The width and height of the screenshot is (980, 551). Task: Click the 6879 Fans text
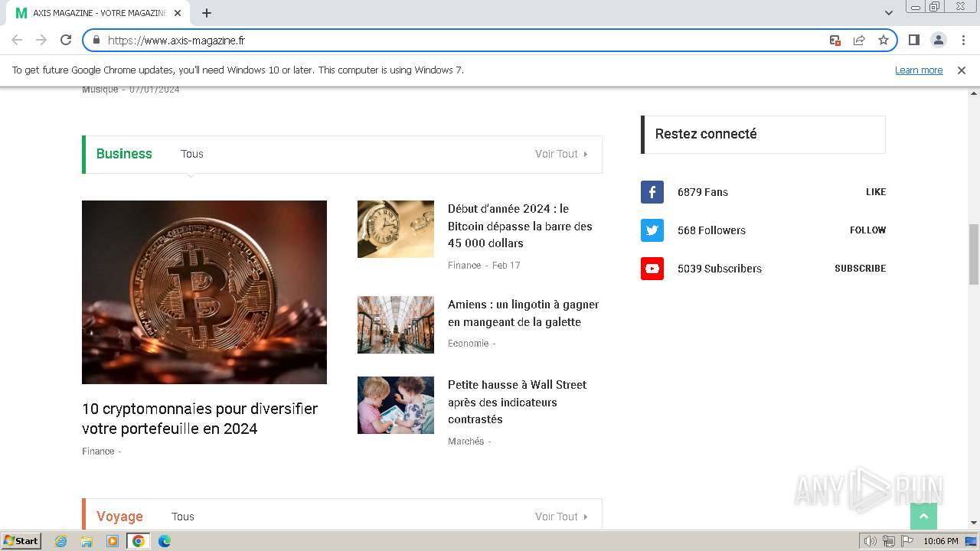point(703,192)
